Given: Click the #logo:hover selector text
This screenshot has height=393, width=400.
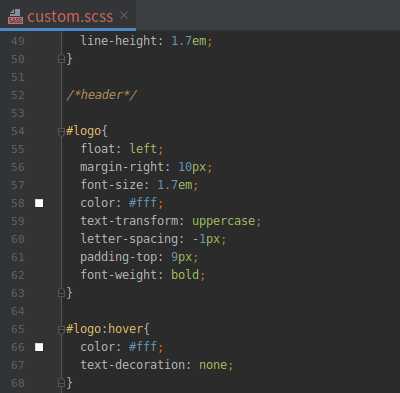Looking at the screenshot, I should click(105, 329).
